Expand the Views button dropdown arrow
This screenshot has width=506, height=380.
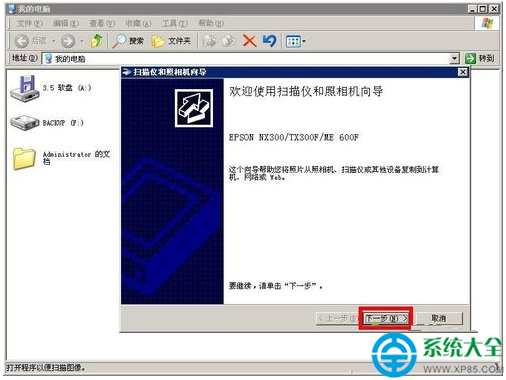pyautogui.click(x=304, y=41)
